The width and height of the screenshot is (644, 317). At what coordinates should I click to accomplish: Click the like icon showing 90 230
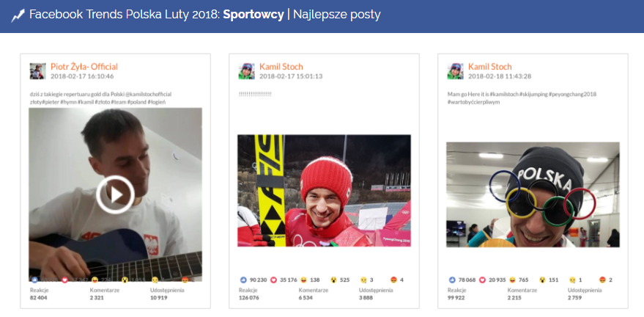click(244, 280)
